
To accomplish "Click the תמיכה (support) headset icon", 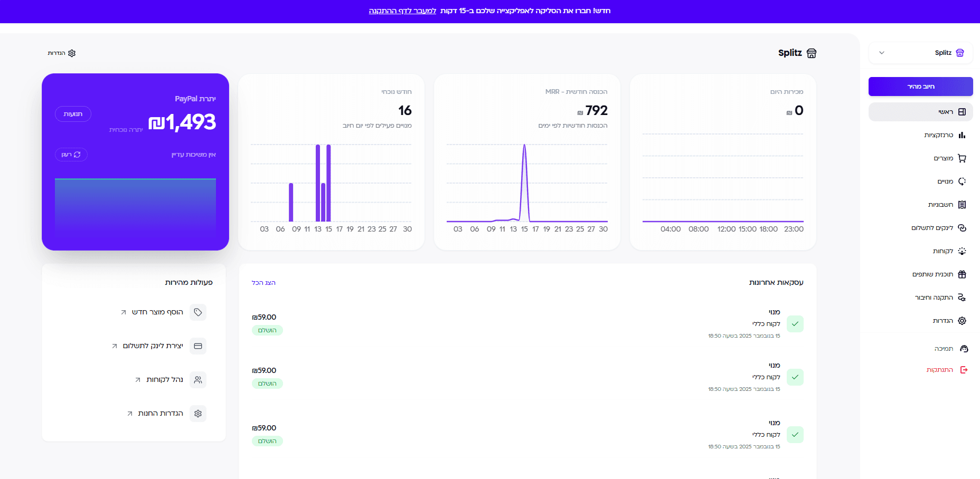I will point(964,349).
